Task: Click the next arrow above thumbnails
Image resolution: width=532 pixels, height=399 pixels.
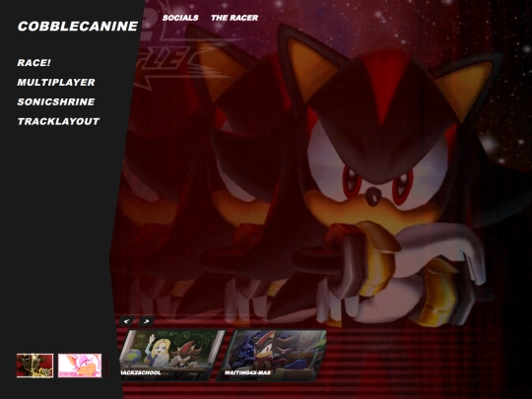Action: (146, 321)
